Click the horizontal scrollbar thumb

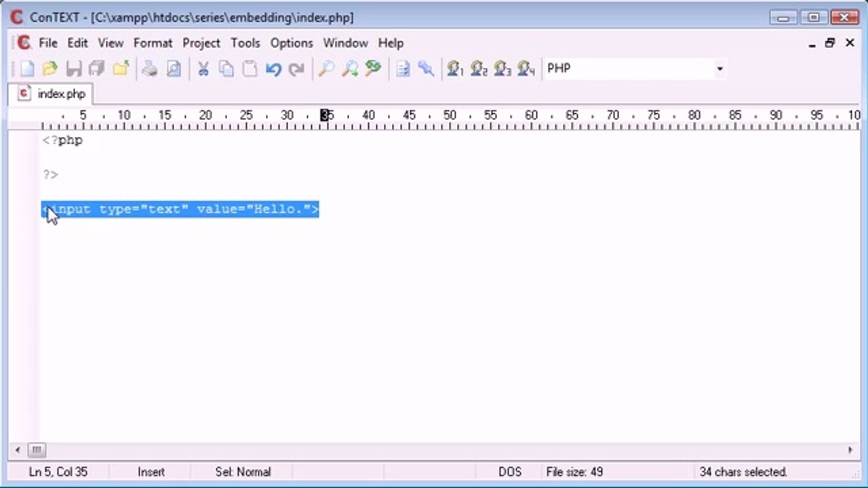pos(37,449)
